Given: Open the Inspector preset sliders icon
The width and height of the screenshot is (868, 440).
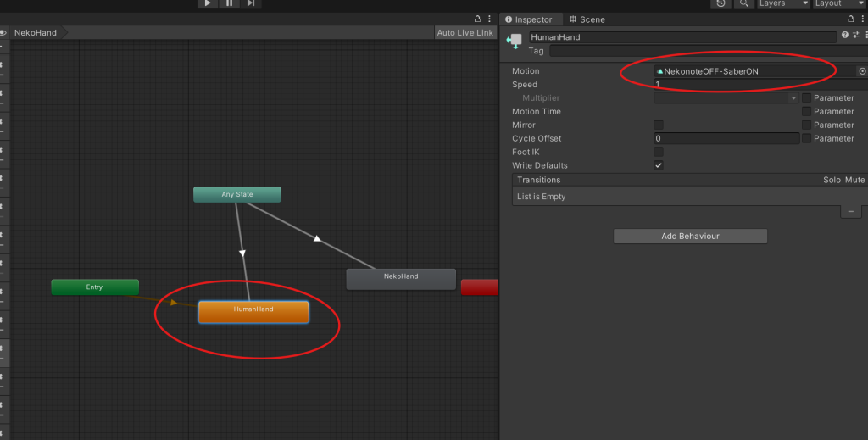Looking at the screenshot, I should (855, 36).
